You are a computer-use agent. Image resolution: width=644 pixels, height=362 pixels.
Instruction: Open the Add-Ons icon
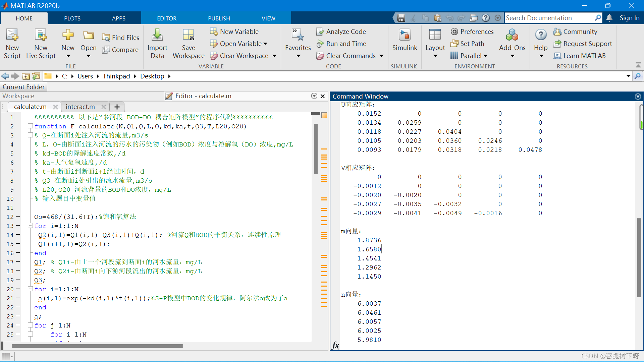coord(512,35)
